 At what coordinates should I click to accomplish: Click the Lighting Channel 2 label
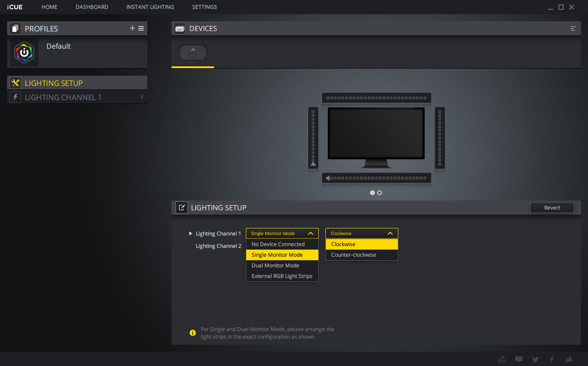point(218,246)
